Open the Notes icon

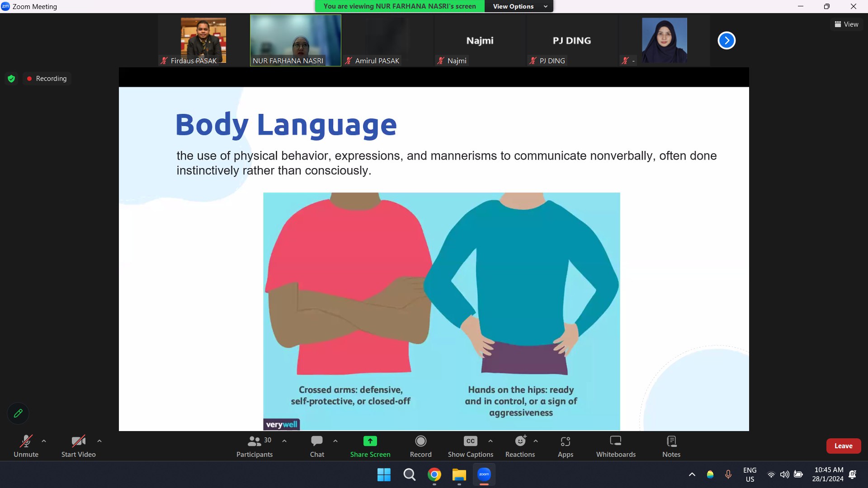coord(671,441)
